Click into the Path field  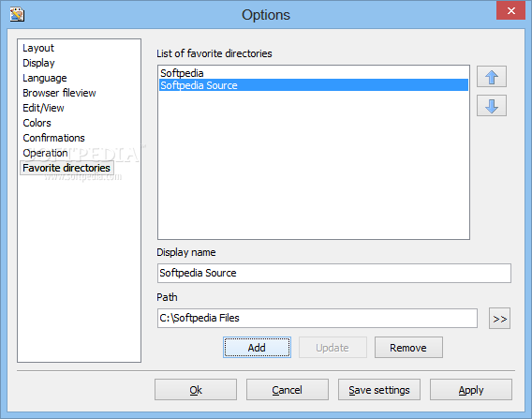coord(318,318)
